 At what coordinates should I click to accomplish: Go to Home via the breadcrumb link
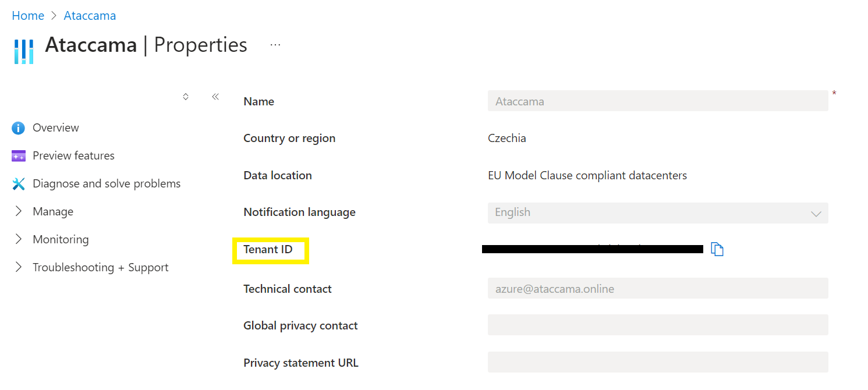27,16
